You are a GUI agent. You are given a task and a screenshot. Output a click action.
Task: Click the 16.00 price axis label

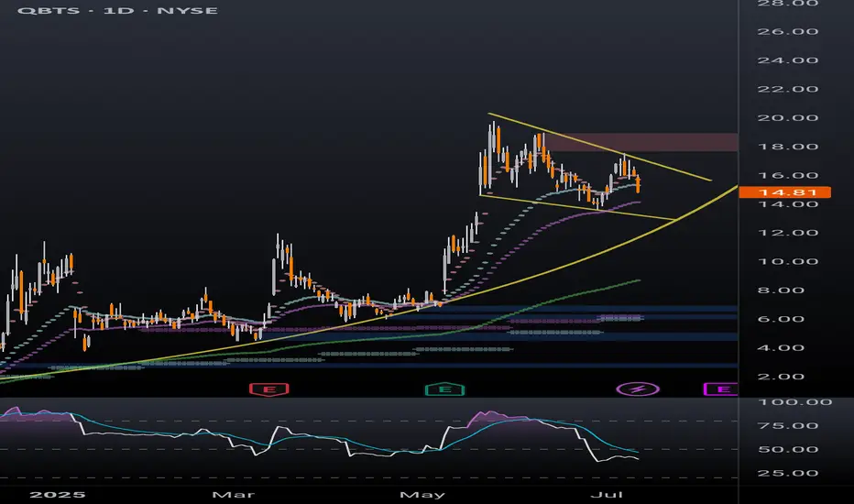click(x=787, y=175)
